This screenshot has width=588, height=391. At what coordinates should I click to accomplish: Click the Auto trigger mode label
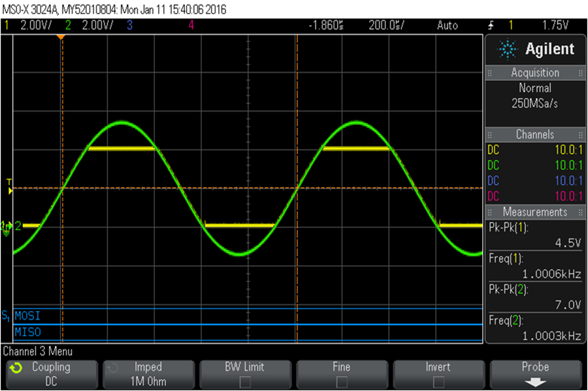[448, 25]
